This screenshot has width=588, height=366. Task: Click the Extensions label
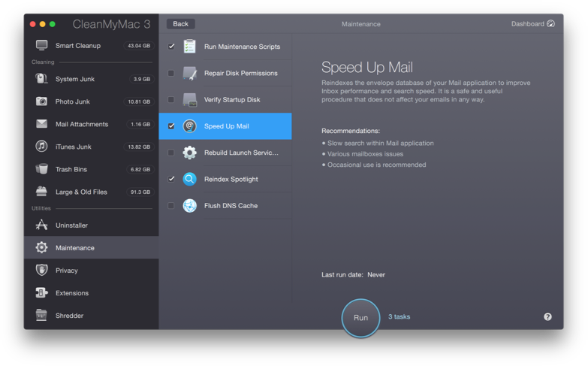72,293
